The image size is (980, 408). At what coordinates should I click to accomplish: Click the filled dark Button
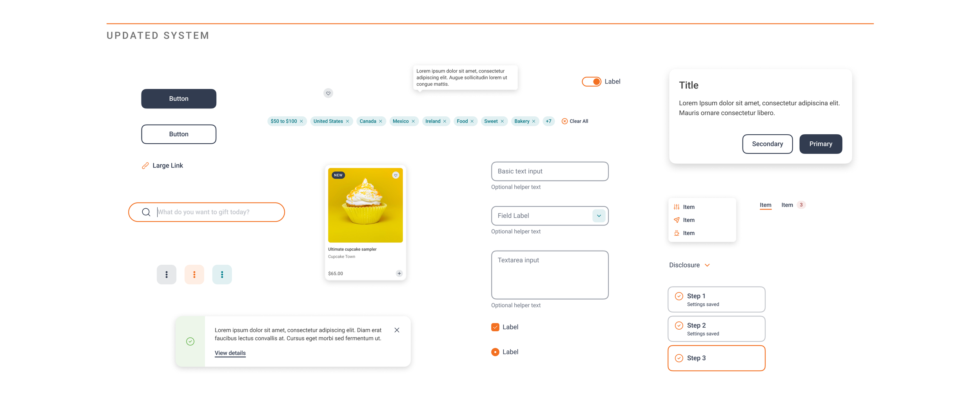[179, 99]
